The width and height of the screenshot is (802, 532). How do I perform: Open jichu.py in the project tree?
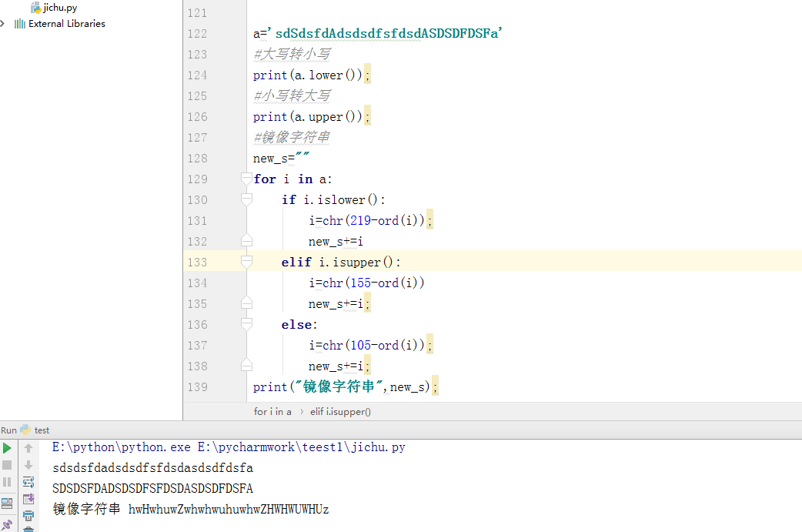coord(60,8)
